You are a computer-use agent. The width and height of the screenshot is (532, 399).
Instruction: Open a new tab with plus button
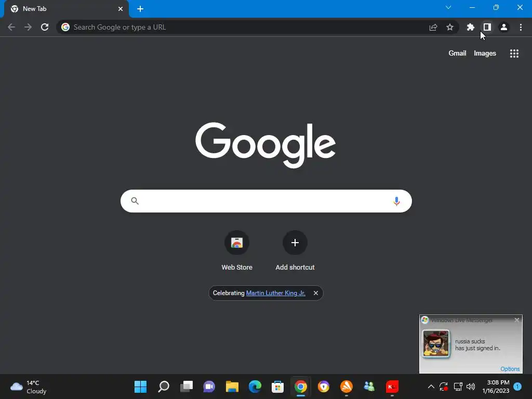coord(140,9)
